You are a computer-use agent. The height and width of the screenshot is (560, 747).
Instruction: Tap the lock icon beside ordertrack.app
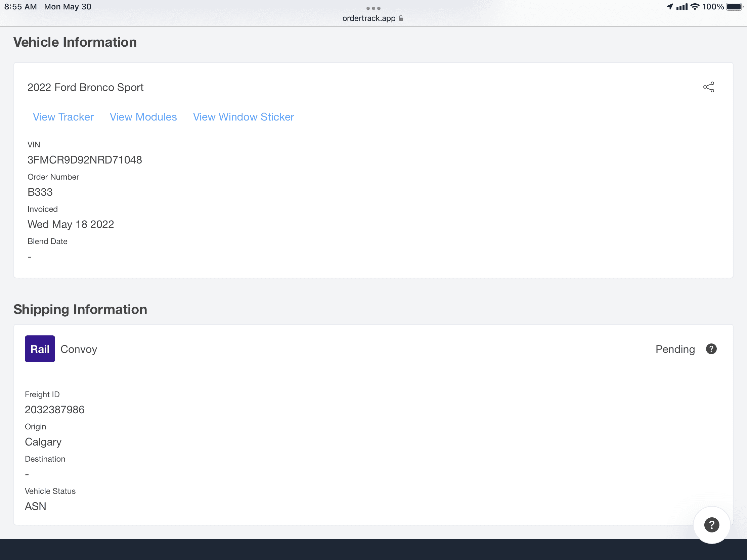(401, 18)
